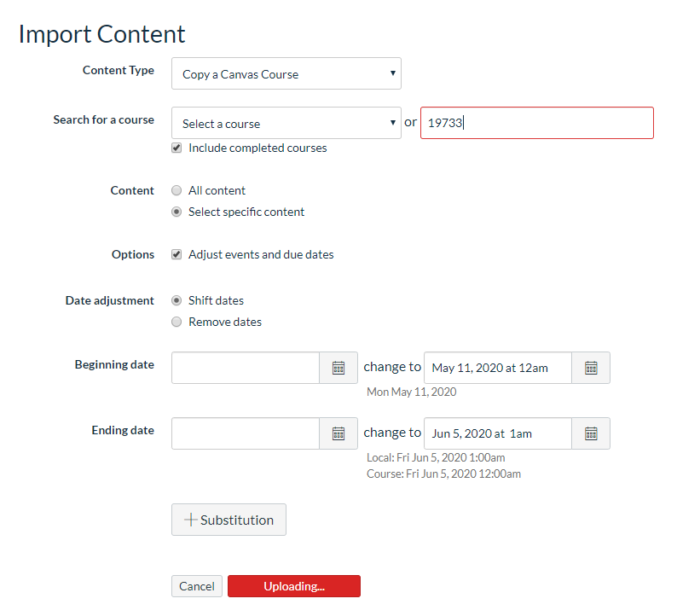Viewport: 677px width, 616px height.
Task: Click the Cancel button
Action: (x=197, y=586)
